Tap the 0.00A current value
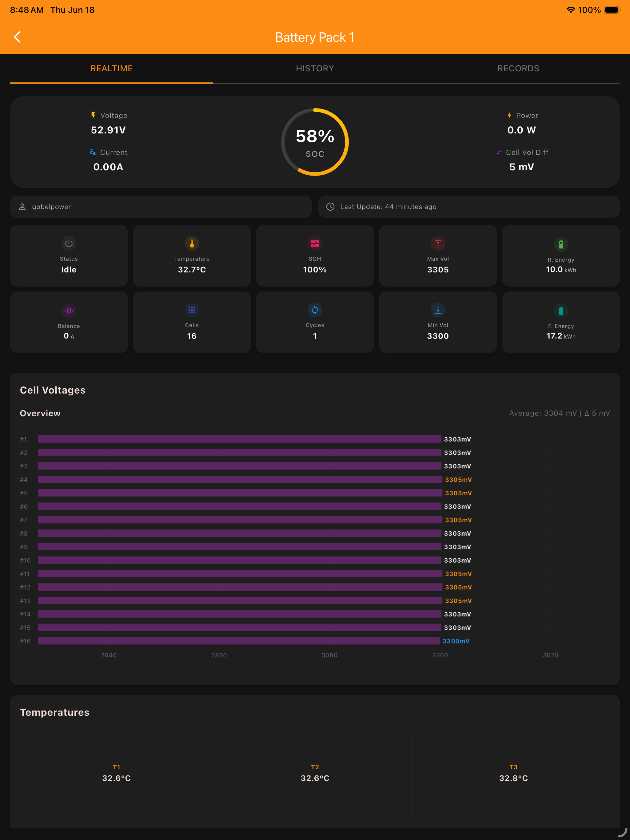The image size is (630, 840). tap(108, 167)
